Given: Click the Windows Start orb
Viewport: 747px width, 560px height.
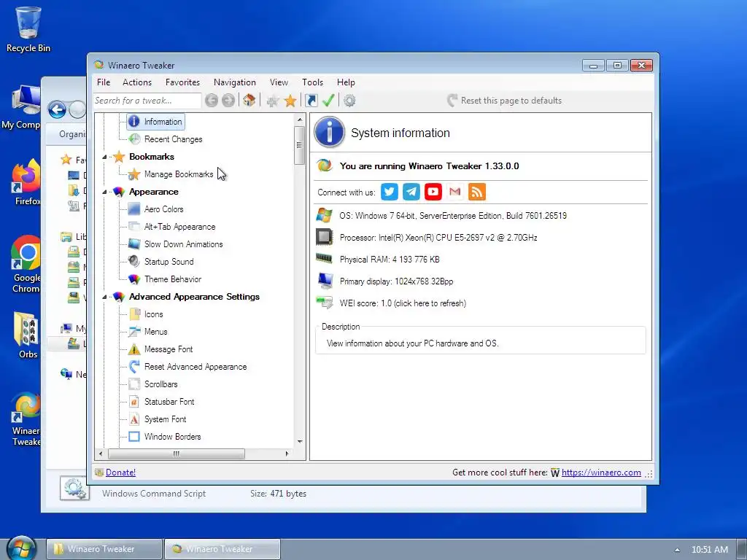Looking at the screenshot, I should pyautogui.click(x=22, y=549).
